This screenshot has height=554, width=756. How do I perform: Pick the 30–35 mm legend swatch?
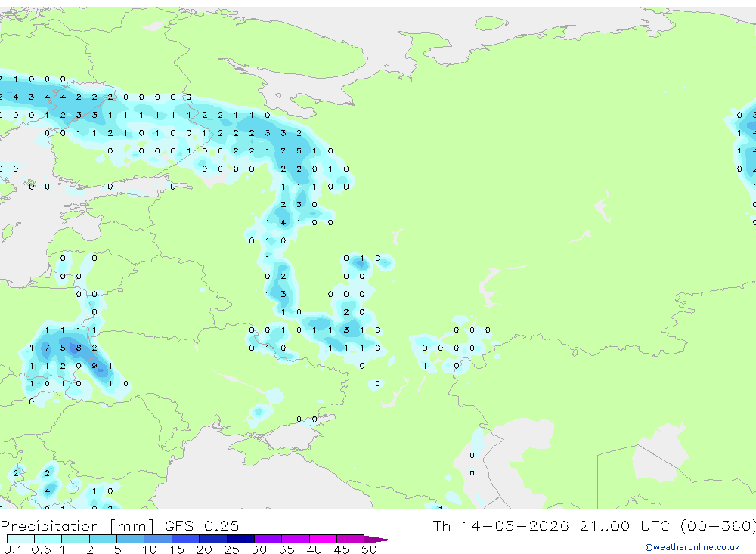click(x=268, y=539)
